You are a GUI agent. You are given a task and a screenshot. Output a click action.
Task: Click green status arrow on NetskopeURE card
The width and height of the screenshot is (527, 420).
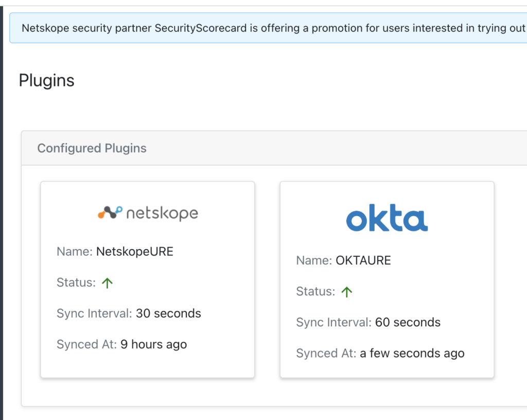click(x=107, y=283)
